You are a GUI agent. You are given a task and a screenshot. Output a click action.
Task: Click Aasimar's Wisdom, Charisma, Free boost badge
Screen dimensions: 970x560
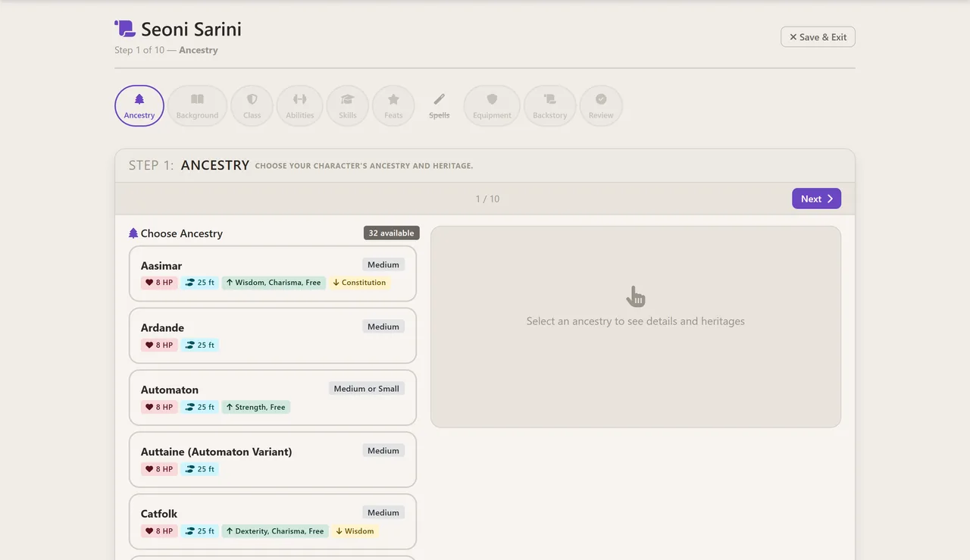click(x=274, y=283)
